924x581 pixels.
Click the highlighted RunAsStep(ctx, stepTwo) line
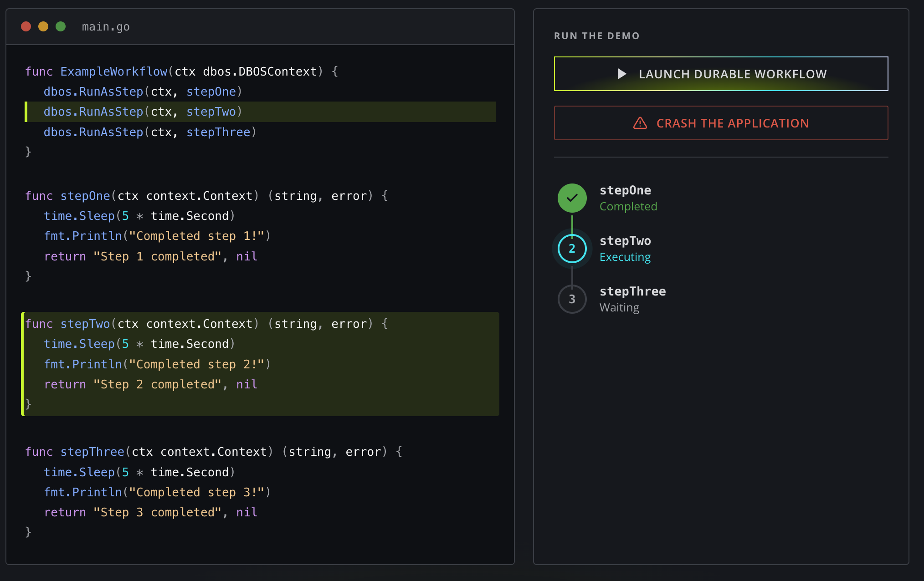(260, 112)
